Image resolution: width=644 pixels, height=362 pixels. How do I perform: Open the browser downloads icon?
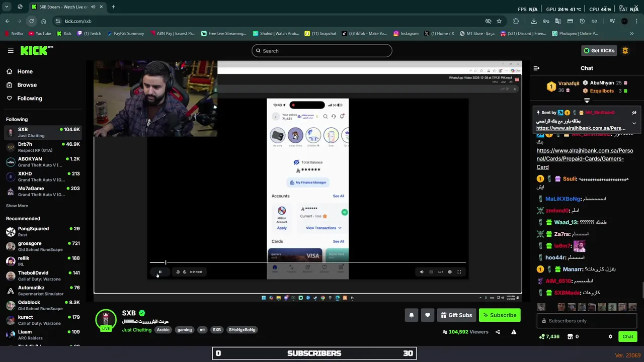(534, 21)
